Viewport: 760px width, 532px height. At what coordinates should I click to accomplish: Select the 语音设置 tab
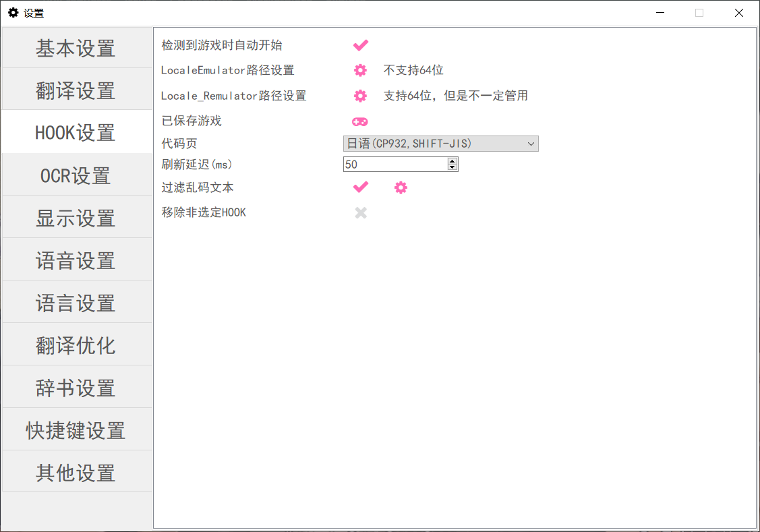pyautogui.click(x=76, y=260)
